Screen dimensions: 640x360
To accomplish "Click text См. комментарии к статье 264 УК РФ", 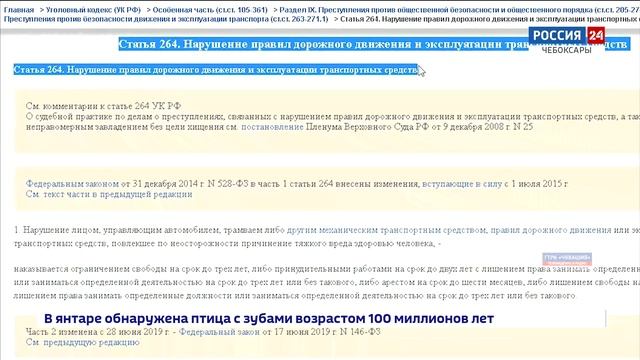I will click(x=103, y=106).
